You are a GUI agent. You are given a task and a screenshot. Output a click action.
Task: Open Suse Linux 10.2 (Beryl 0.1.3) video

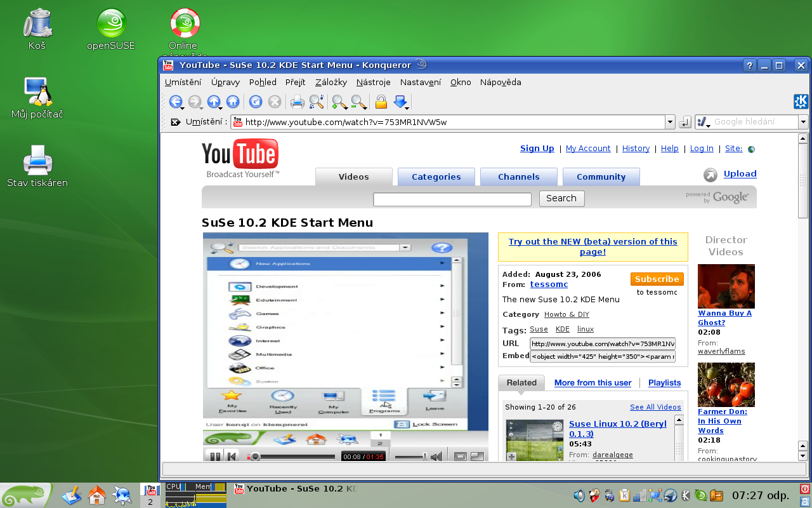[618, 429]
